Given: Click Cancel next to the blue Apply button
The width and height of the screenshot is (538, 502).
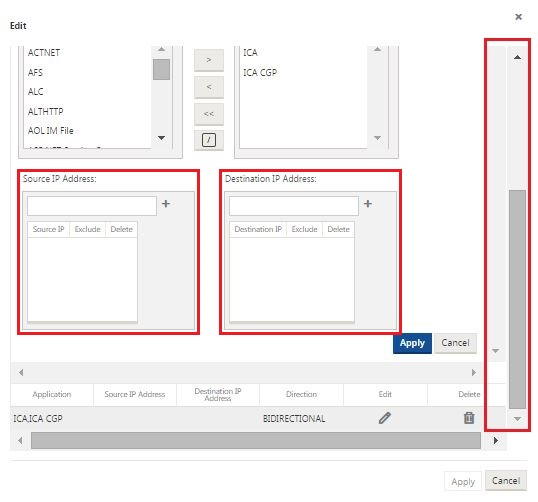Looking at the screenshot, I should [x=455, y=343].
